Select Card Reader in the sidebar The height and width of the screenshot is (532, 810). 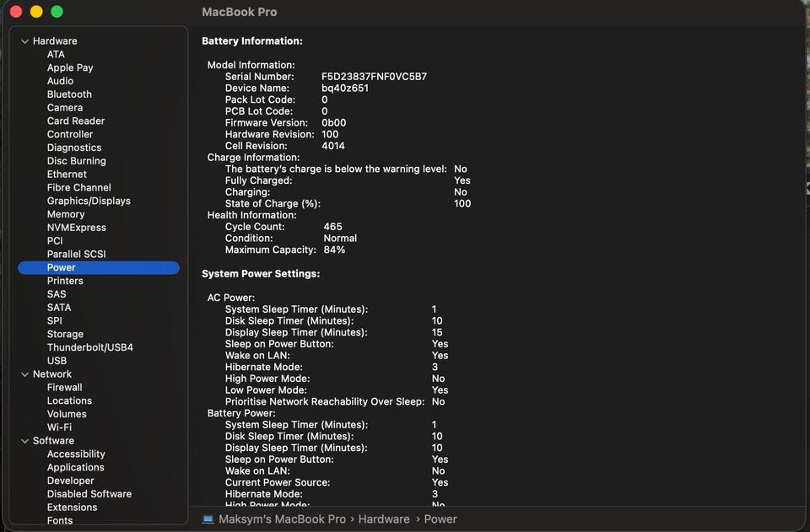click(76, 121)
